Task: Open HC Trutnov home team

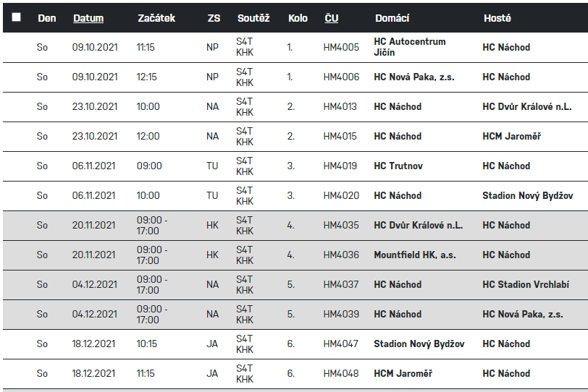Action: click(x=398, y=166)
